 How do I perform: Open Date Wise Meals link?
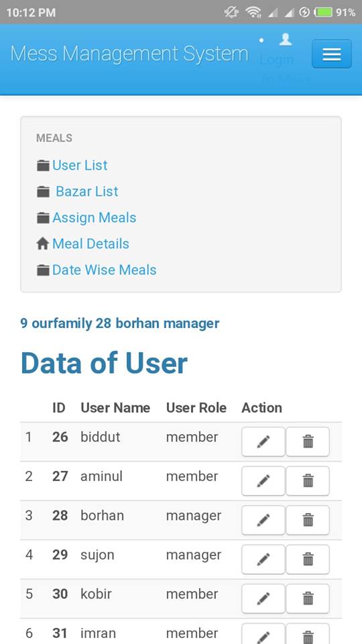pos(105,270)
